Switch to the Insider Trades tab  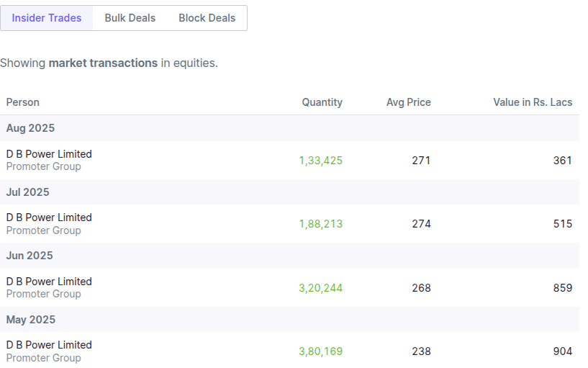coord(47,18)
